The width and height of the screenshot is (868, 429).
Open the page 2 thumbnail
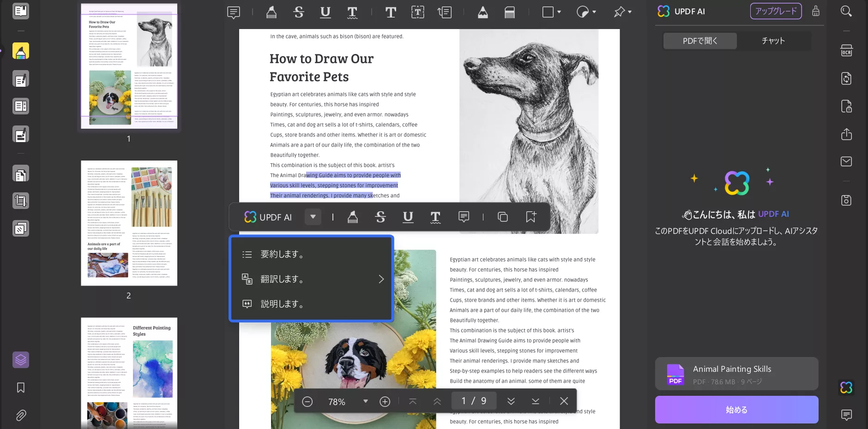point(129,223)
